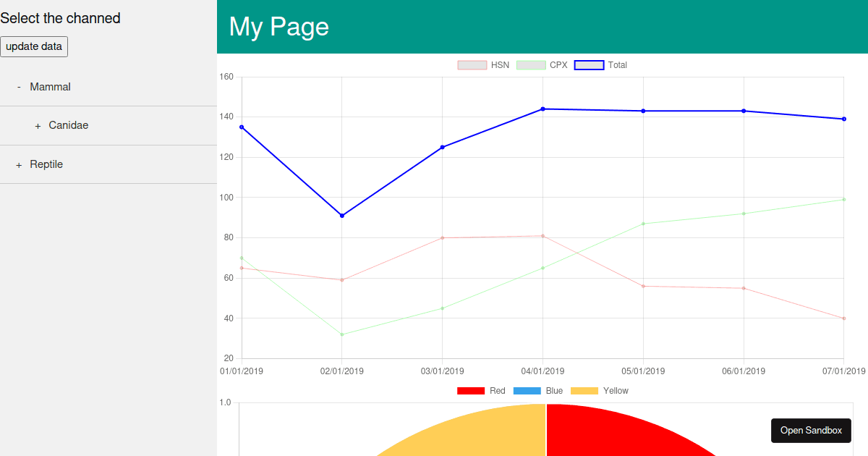Click the CPX data point at 05/01/2019

click(x=643, y=224)
